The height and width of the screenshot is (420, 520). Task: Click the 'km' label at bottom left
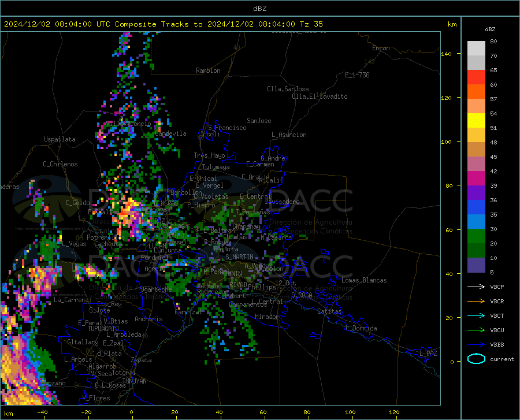coord(8,414)
